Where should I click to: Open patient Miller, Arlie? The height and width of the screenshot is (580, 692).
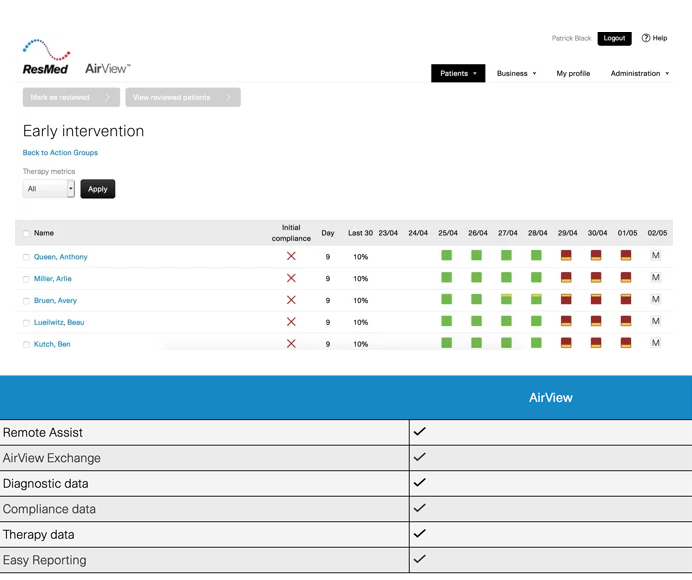tap(53, 279)
